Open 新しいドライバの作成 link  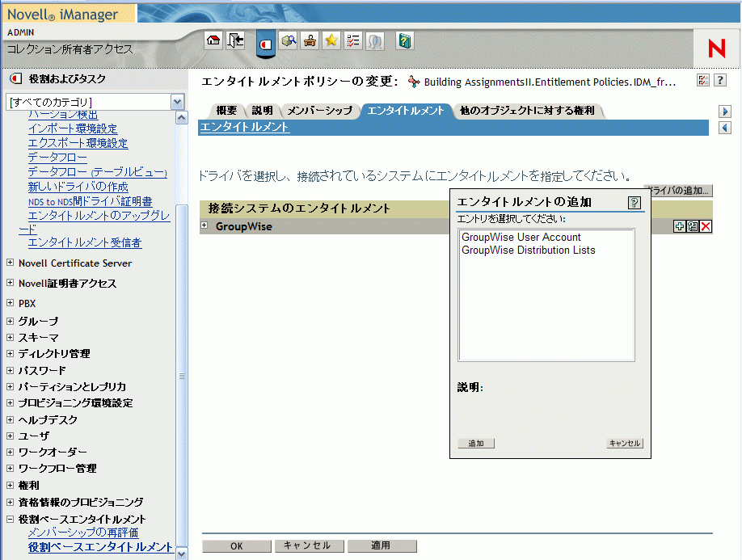tap(78, 187)
